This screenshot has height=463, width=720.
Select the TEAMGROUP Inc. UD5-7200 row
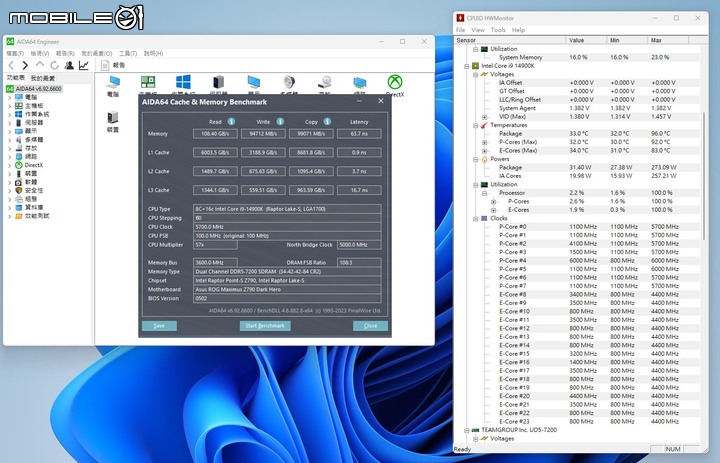(519, 430)
